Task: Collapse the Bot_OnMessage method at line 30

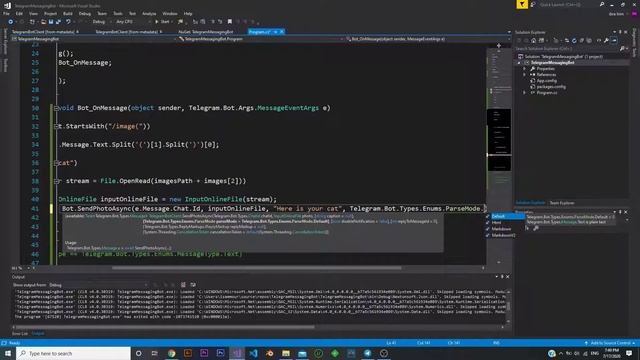Action: point(56,108)
